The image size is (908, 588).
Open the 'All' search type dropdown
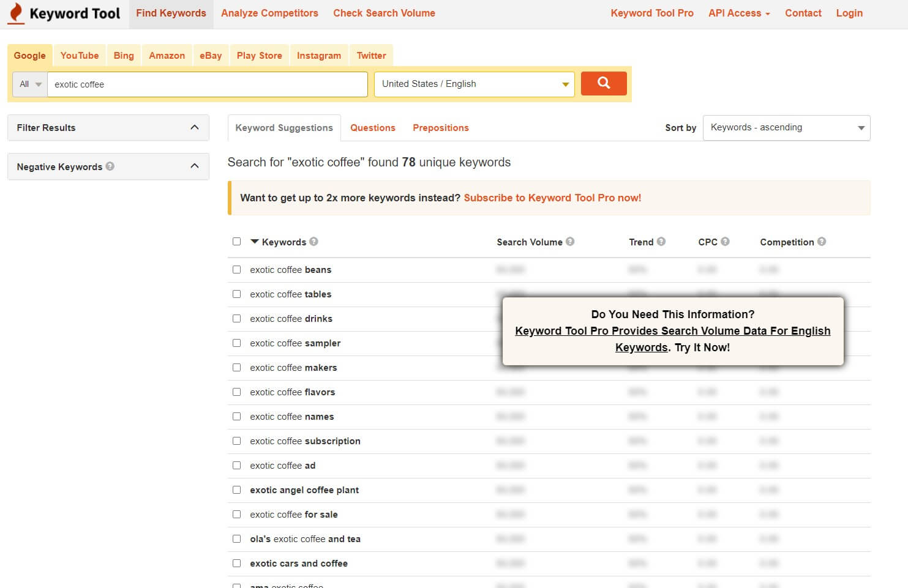tap(30, 84)
